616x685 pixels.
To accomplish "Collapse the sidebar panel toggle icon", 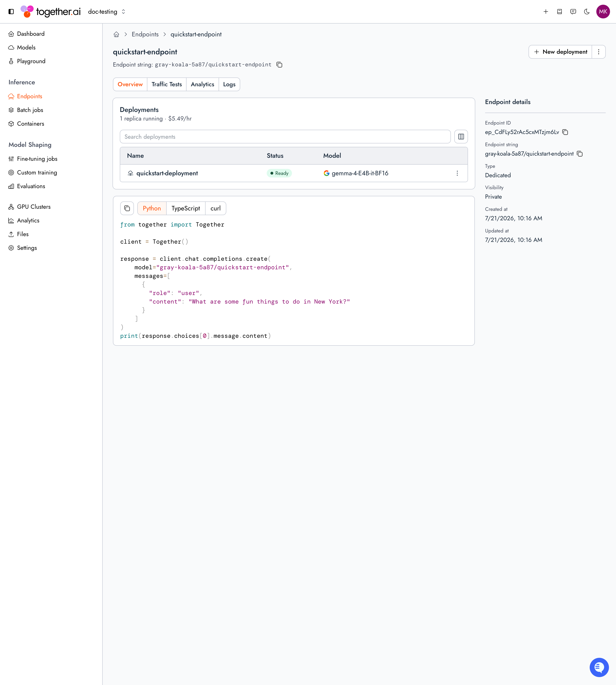I will (x=11, y=12).
